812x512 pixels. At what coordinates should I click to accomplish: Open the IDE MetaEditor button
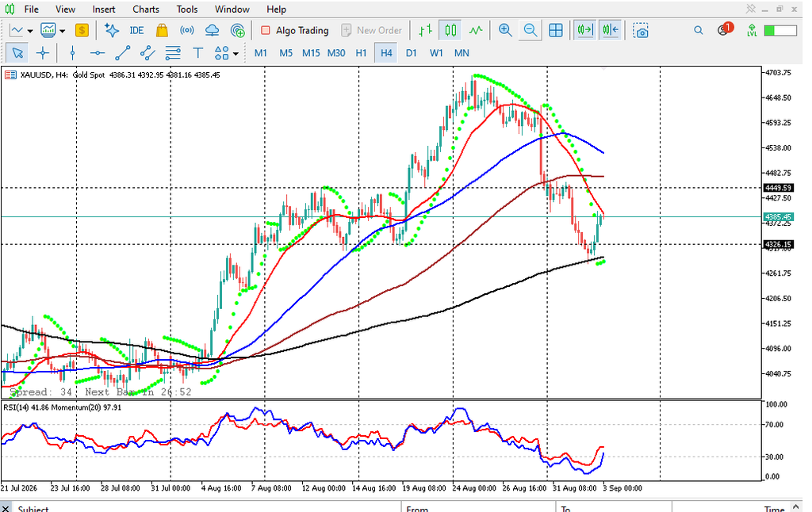click(136, 31)
